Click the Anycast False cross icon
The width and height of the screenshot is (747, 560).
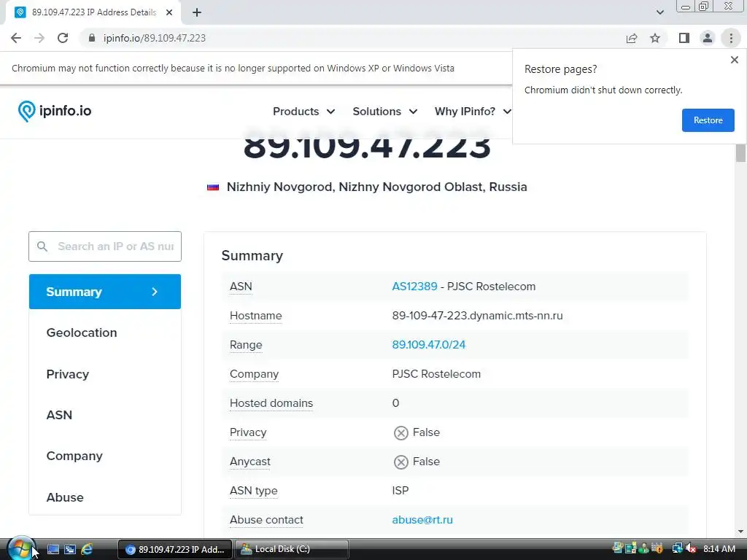[401, 462]
